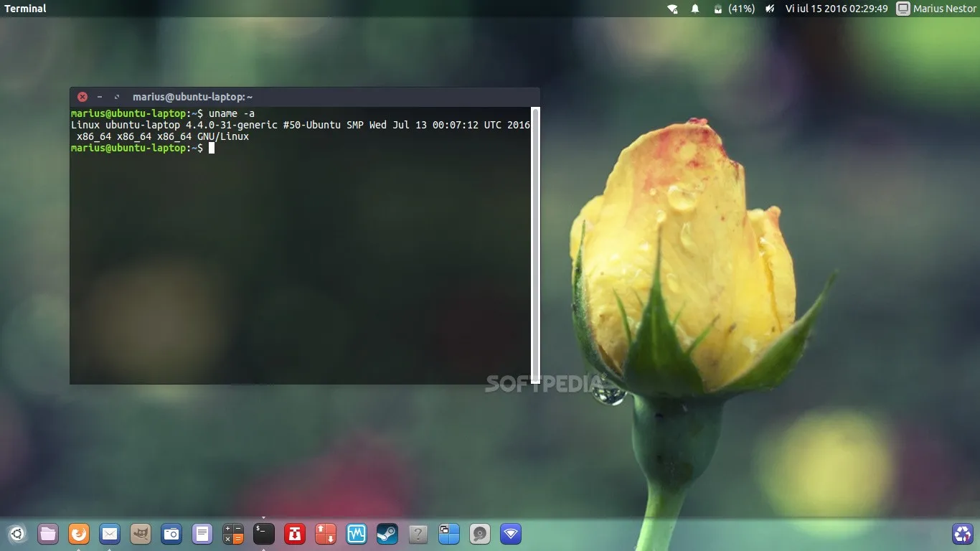Viewport: 980px width, 551px height.
Task: Open a new Terminal from the dock
Action: click(263, 534)
